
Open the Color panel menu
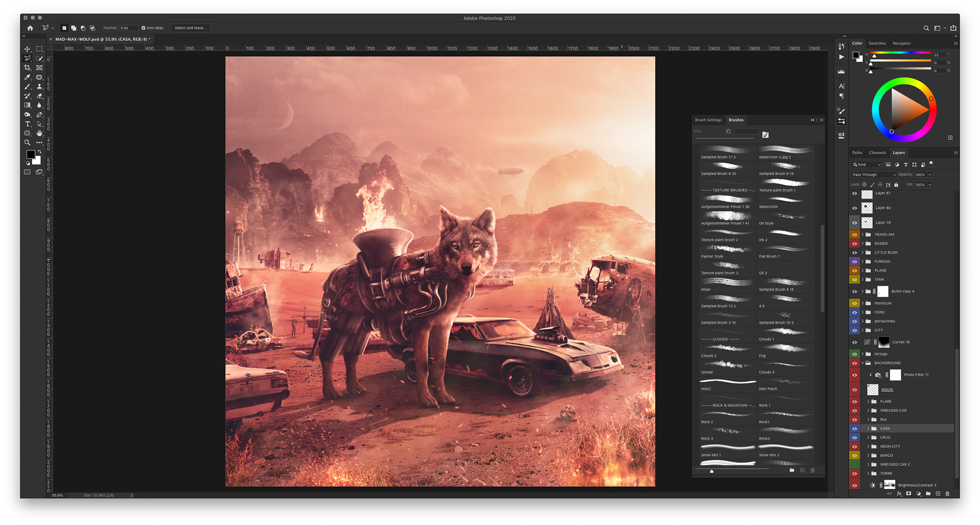pos(955,43)
